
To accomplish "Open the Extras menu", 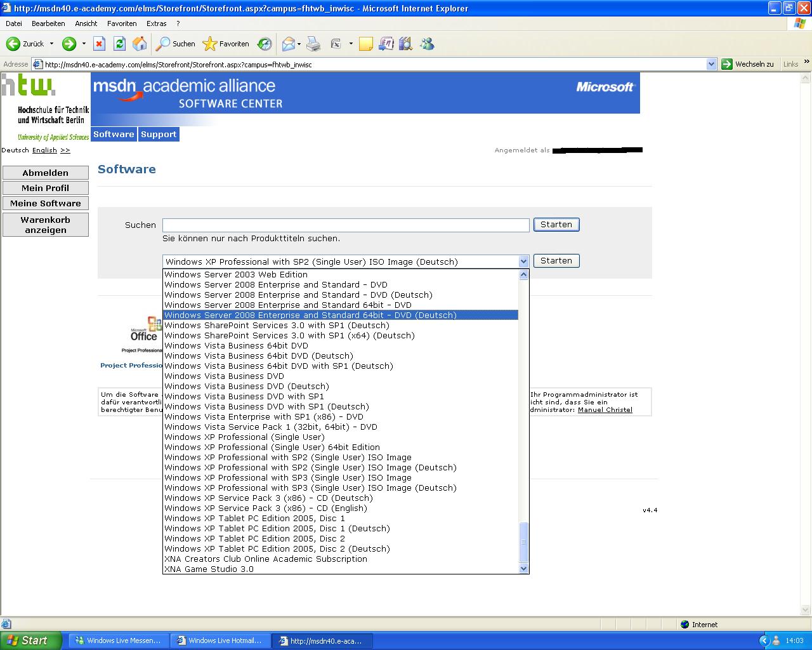I will (157, 23).
